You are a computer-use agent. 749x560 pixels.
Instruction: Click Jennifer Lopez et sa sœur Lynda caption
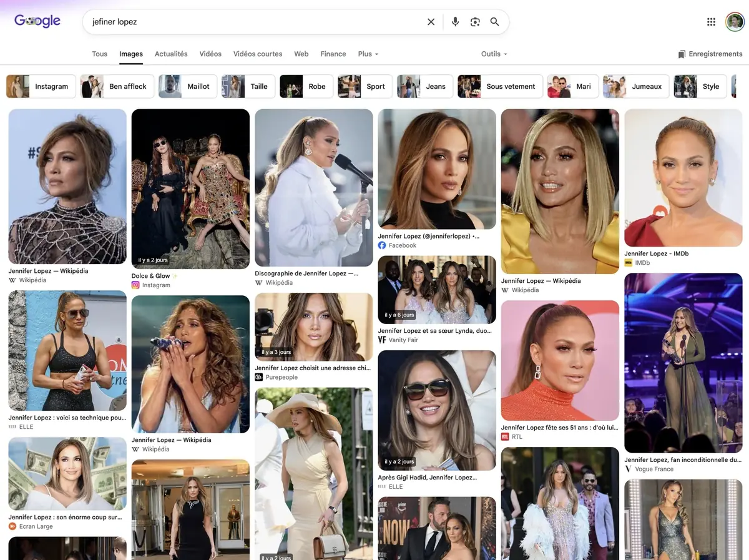click(x=434, y=331)
